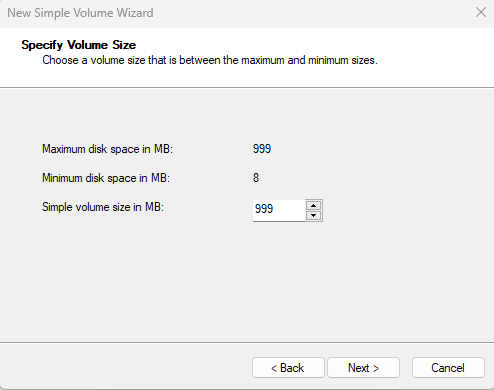Screen dimensions: 494x390
Task: Click the maximum disk space value 999
Action: pyautogui.click(x=262, y=149)
